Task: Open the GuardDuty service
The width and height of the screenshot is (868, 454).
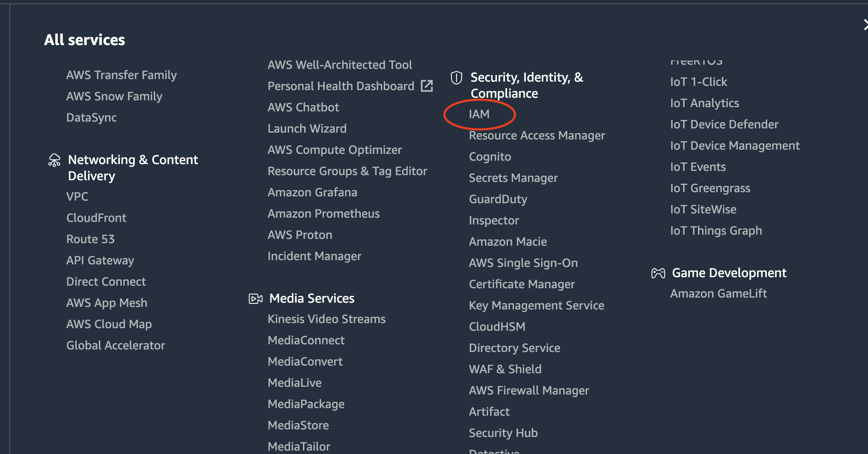Action: pyautogui.click(x=498, y=199)
